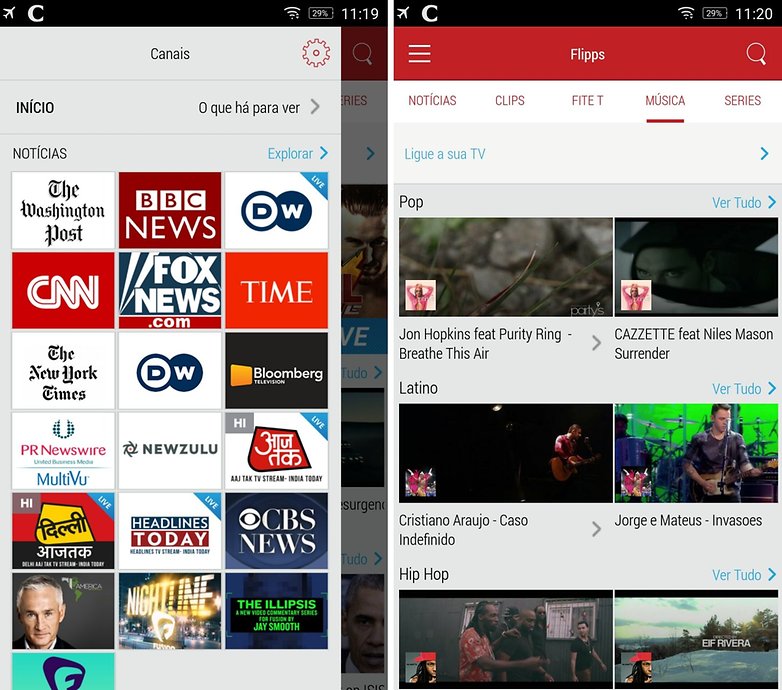
Task: Tap Ver Tudo for Latino
Action: point(744,388)
